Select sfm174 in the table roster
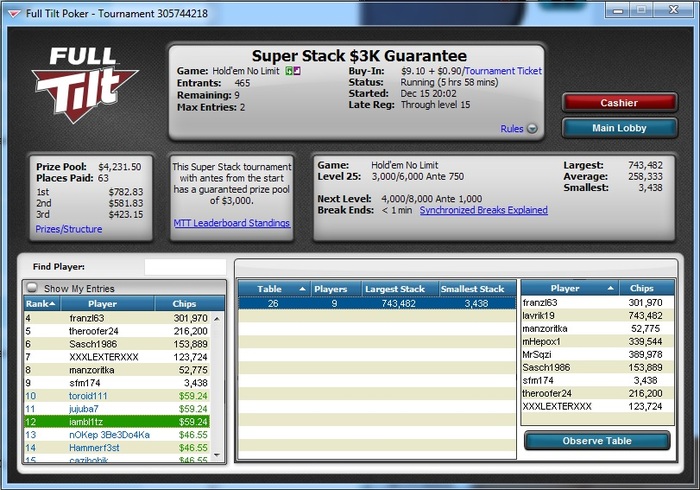 [x=598, y=380]
